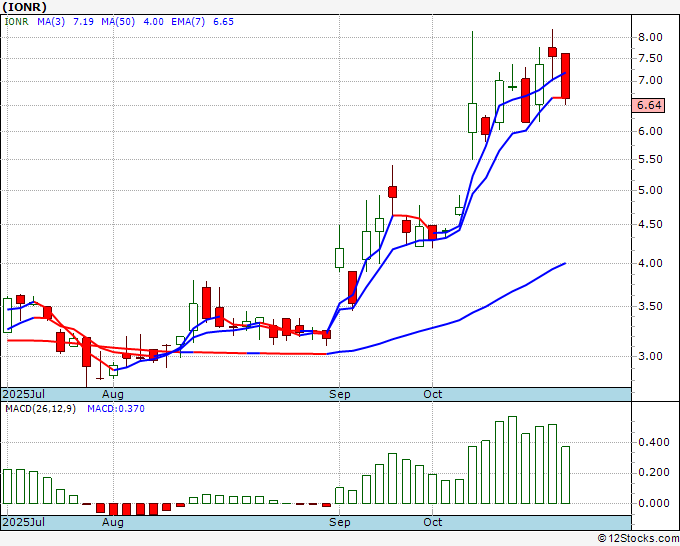Click the (IONR) chart title
This screenshot has height=546, width=680.
click(x=24, y=7)
